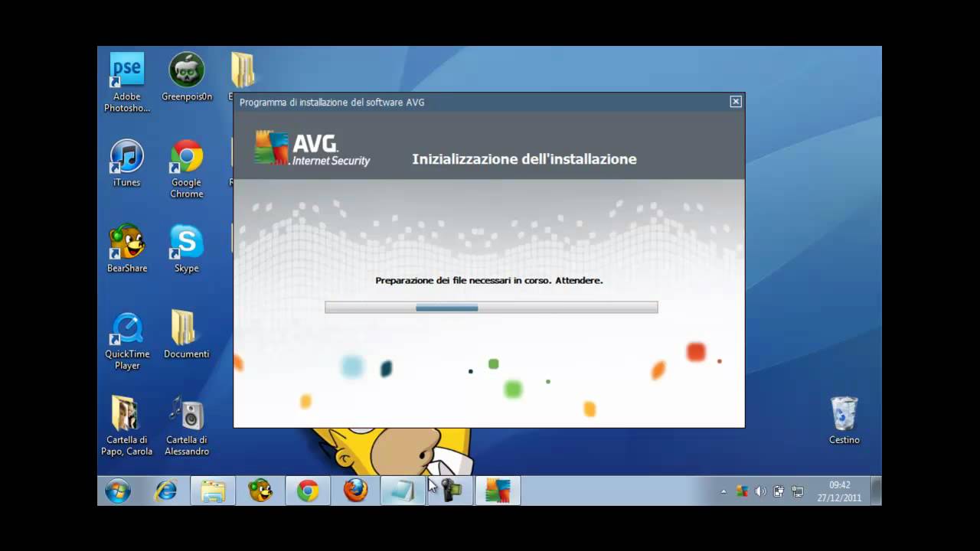The width and height of the screenshot is (980, 551).
Task: Select the AVG installer taskbar button
Action: [498, 491]
